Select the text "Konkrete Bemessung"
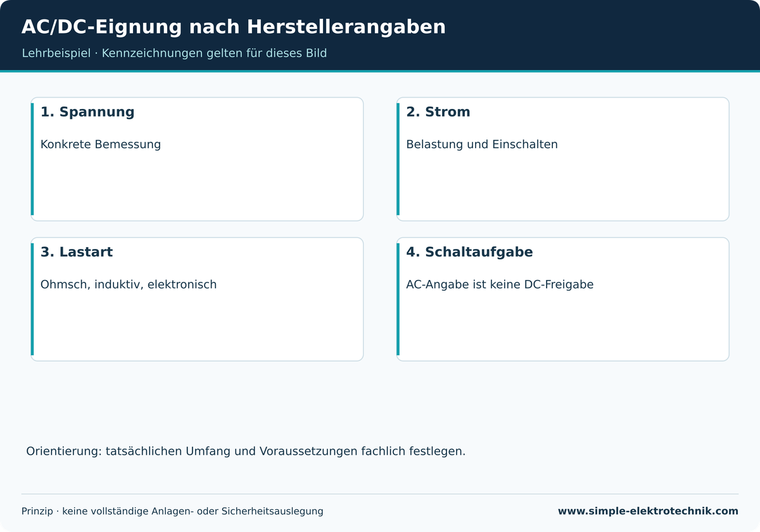The height and width of the screenshot is (532, 760). pyautogui.click(x=101, y=144)
